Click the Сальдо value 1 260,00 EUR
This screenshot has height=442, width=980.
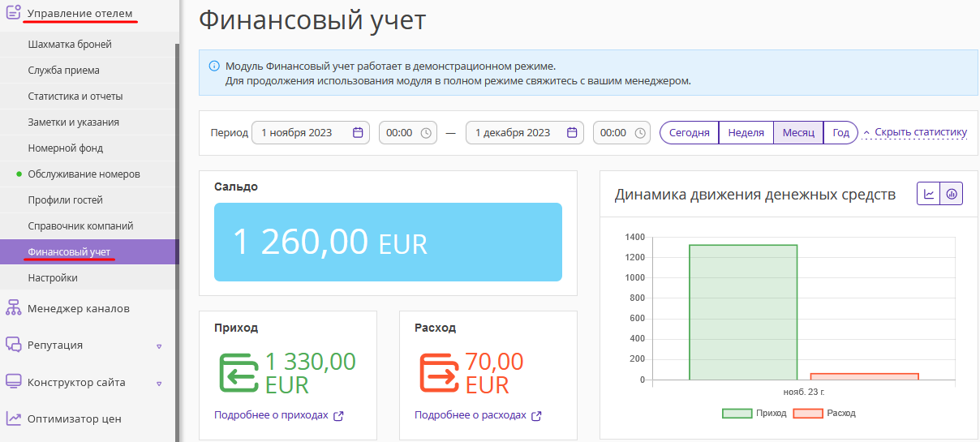(x=329, y=242)
